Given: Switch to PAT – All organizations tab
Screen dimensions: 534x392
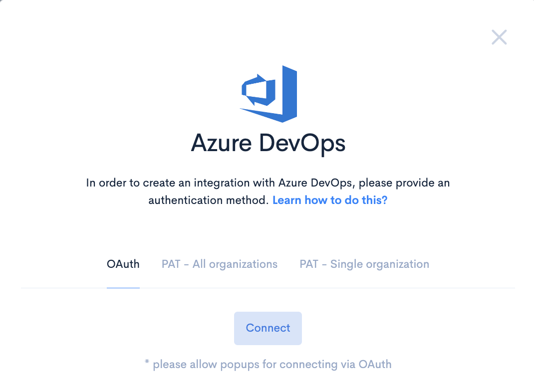Looking at the screenshot, I should [219, 264].
